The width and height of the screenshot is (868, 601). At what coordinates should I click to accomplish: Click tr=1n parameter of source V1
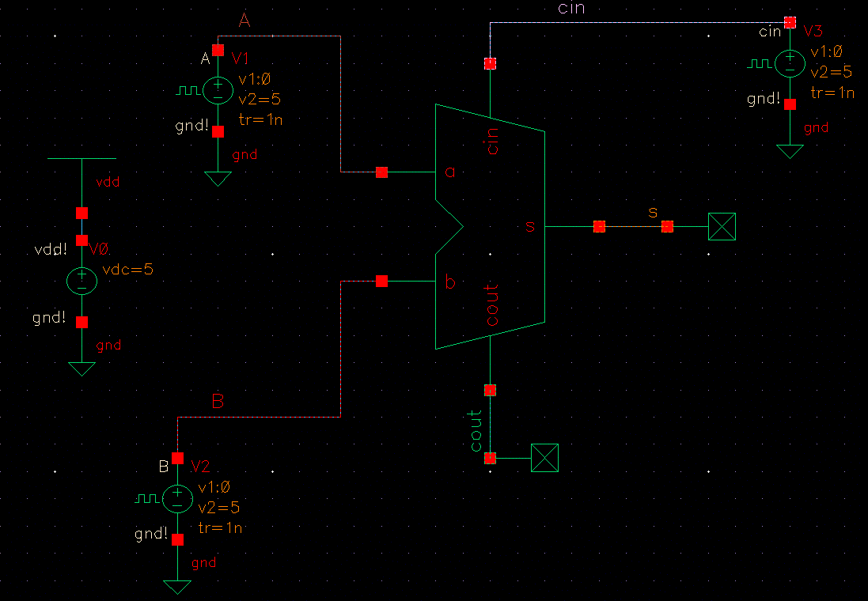point(261,119)
